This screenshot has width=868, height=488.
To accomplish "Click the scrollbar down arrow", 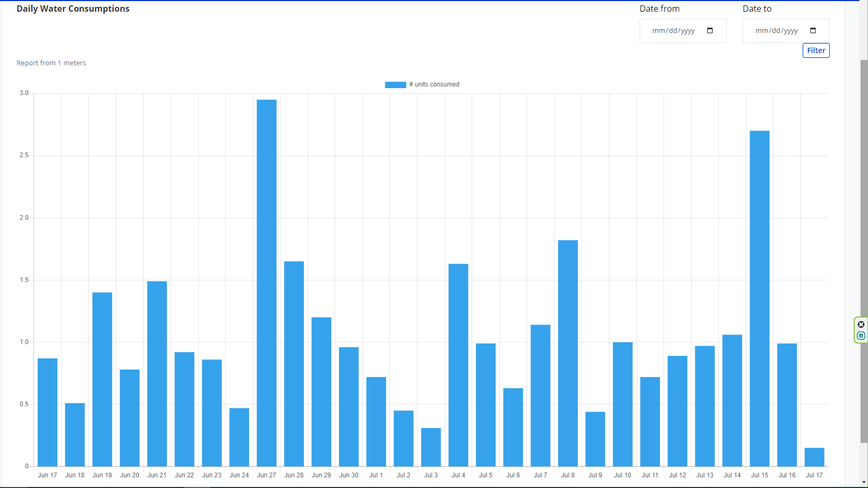I will tap(864, 482).
